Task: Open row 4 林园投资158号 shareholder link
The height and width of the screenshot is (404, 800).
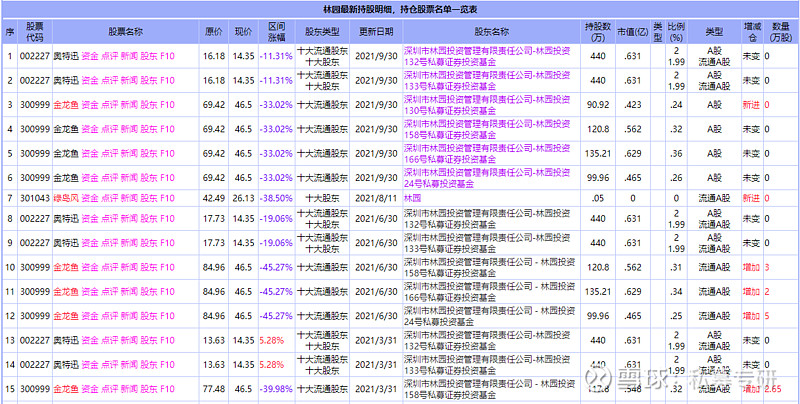Action: 489,129
